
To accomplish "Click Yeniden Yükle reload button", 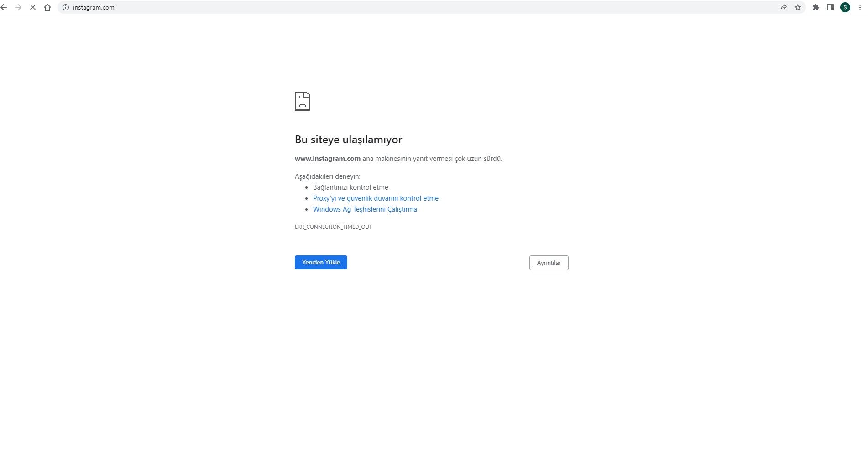I will 321,262.
